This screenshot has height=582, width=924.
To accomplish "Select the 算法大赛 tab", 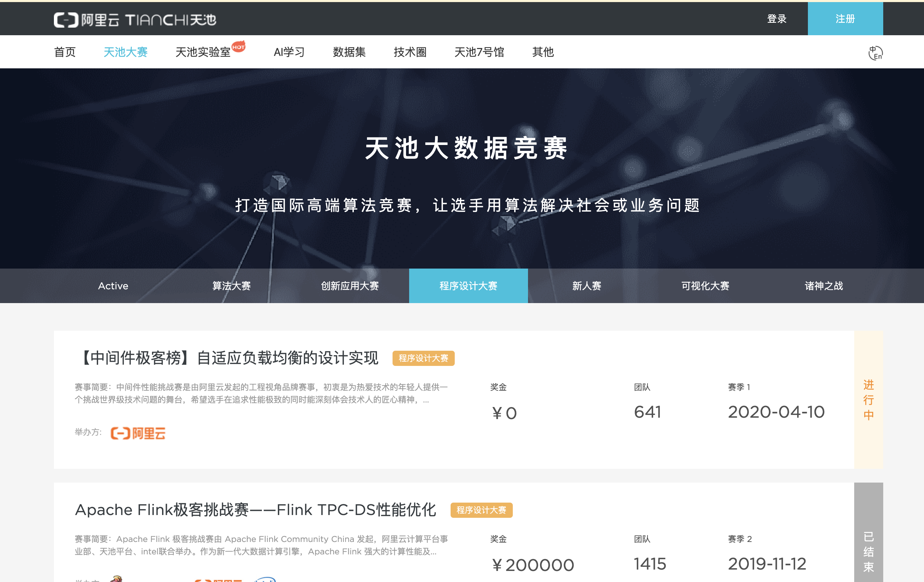I will point(232,286).
